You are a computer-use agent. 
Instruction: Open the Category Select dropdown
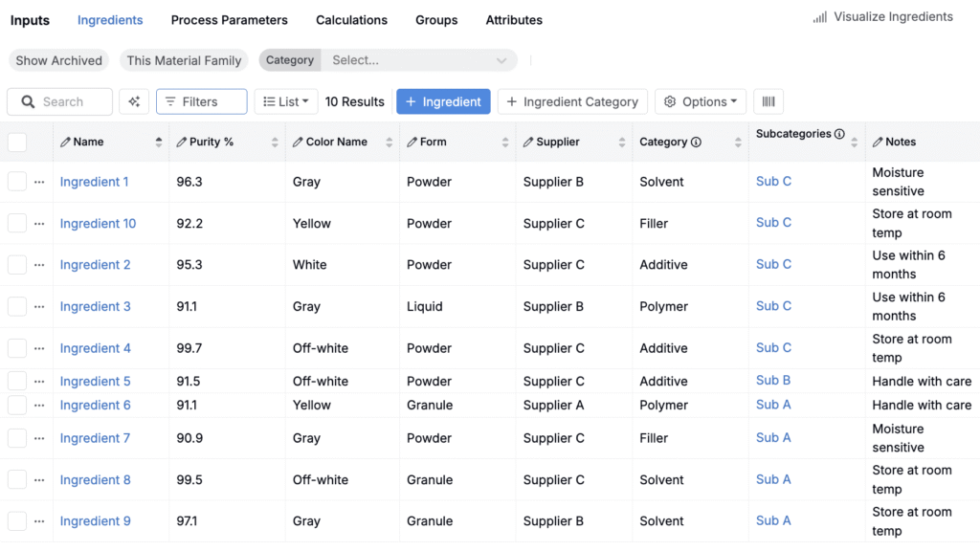pyautogui.click(x=418, y=60)
